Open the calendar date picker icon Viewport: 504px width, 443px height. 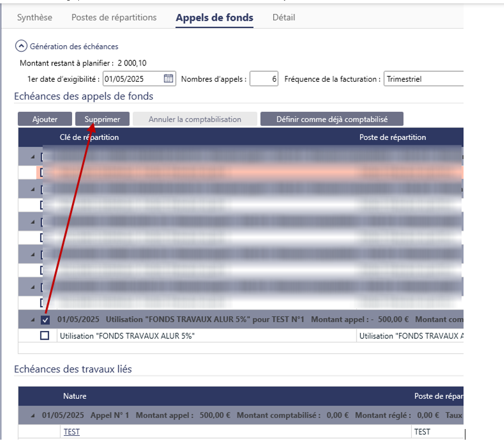pos(168,79)
